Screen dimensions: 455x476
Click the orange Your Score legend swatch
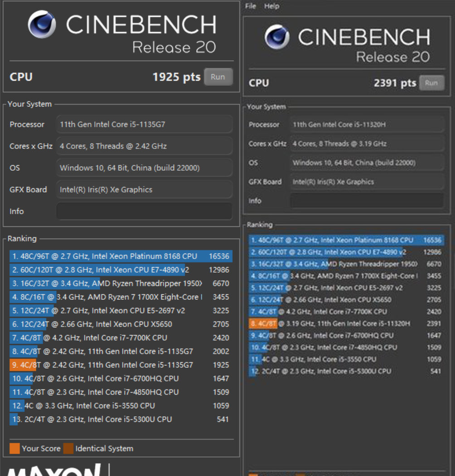pyautogui.click(x=15, y=448)
